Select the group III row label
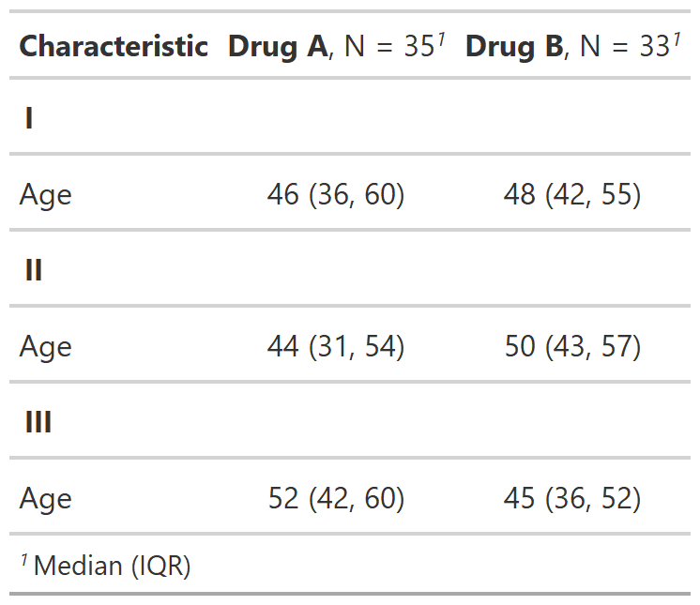The image size is (700, 605). pos(38,422)
